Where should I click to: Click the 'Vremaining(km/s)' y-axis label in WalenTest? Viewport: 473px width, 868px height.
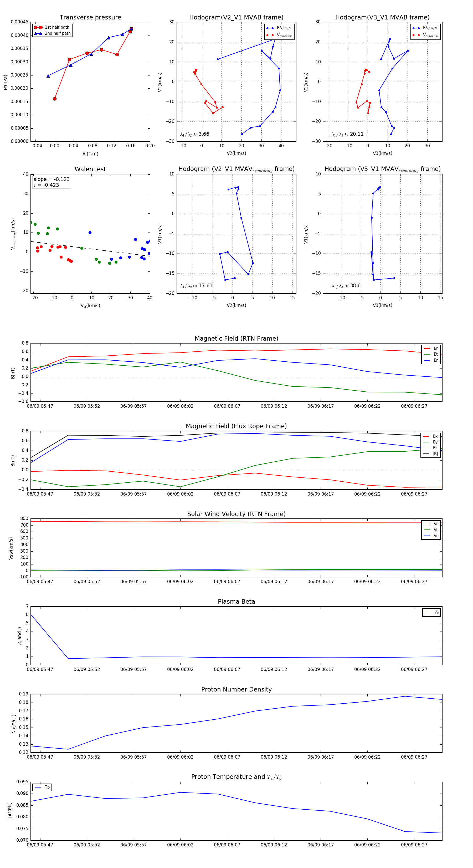13,234
